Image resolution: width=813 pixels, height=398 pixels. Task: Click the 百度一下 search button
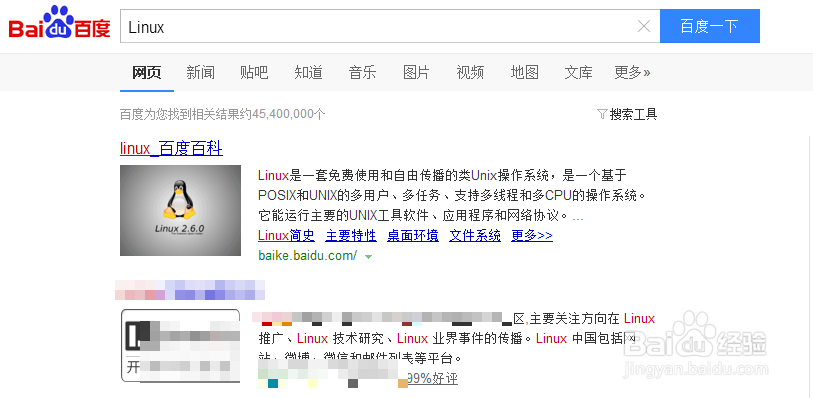[x=709, y=26]
